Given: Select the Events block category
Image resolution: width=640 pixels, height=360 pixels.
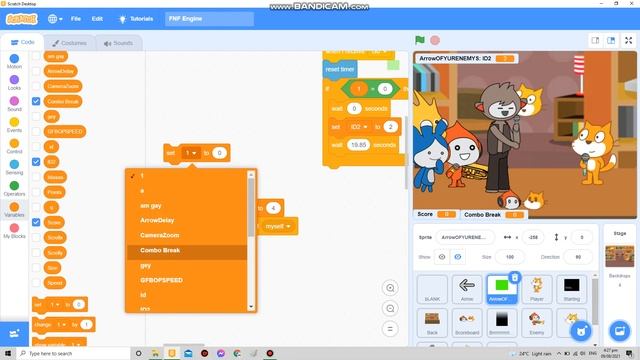Looking at the screenshot, I should pyautogui.click(x=14, y=125).
